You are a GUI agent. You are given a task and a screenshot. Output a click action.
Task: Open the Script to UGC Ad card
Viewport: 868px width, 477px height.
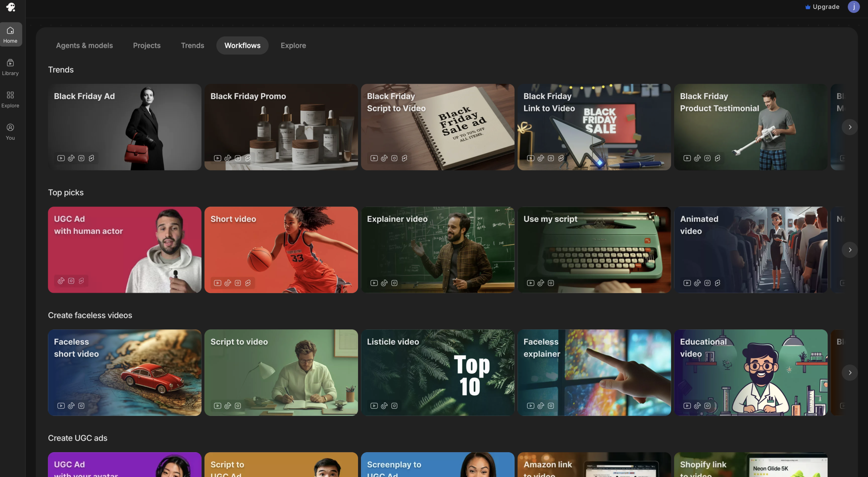tap(281, 465)
